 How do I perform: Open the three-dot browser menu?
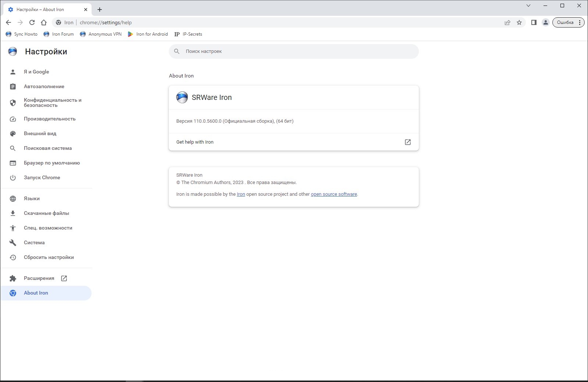tap(580, 22)
